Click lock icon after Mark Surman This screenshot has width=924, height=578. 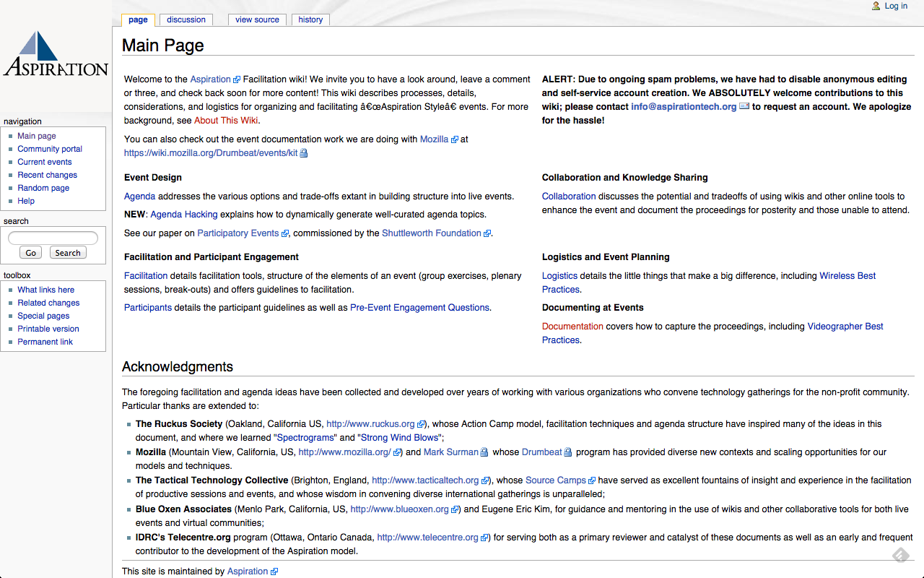click(x=484, y=452)
